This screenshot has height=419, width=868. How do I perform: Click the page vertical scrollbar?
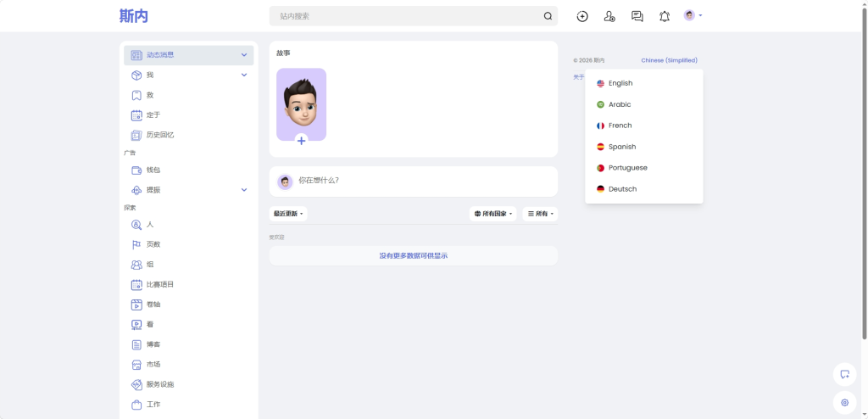[865, 173]
